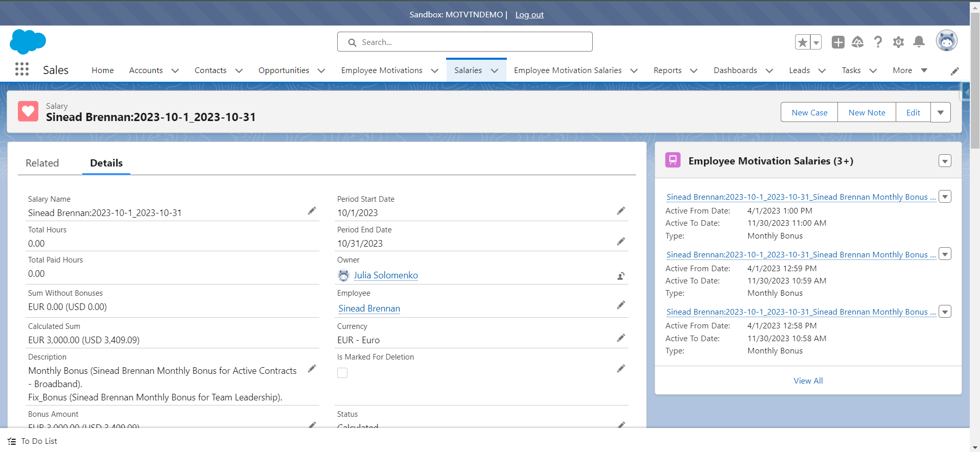
Task: Open Trailhead guidance icon
Action: point(858,42)
